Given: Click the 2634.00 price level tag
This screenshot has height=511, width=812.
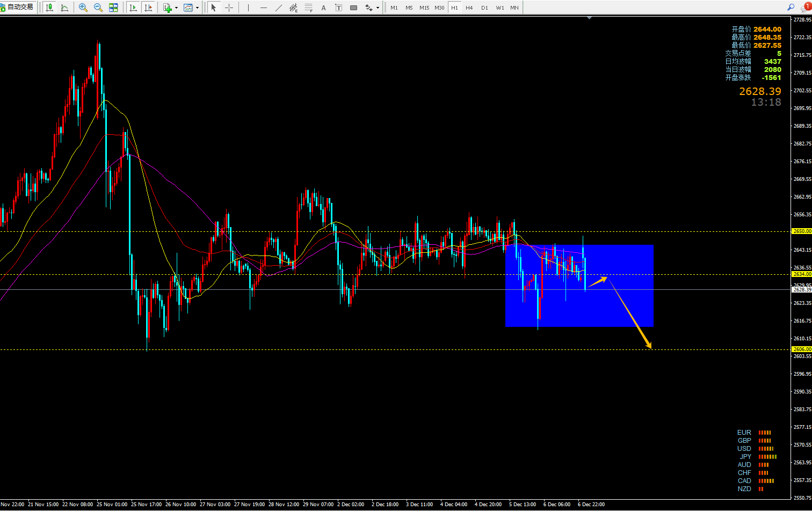Looking at the screenshot, I should click(x=802, y=274).
